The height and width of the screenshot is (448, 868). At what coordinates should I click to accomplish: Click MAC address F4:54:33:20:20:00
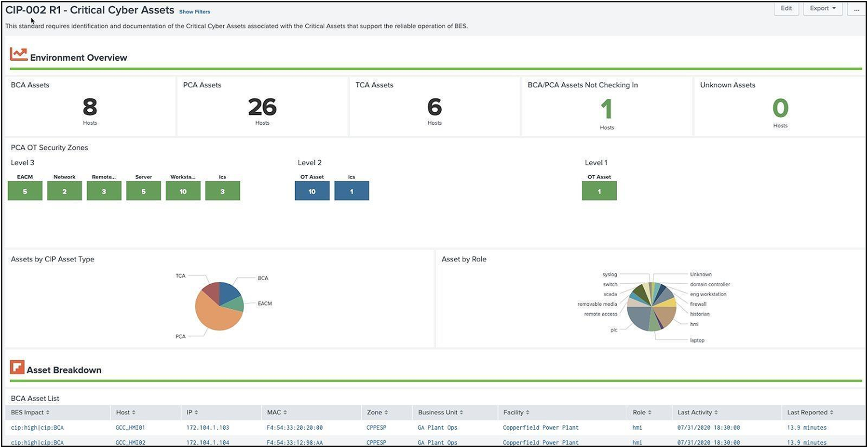[295, 428]
